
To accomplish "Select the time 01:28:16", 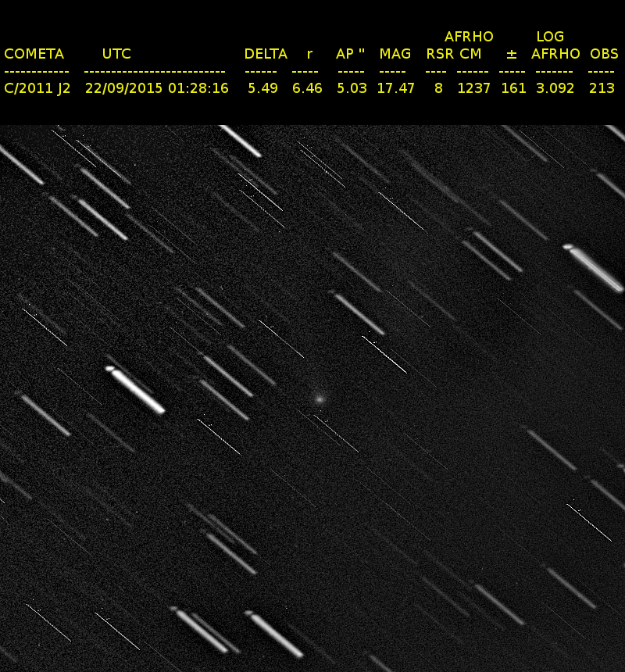I will pos(198,88).
